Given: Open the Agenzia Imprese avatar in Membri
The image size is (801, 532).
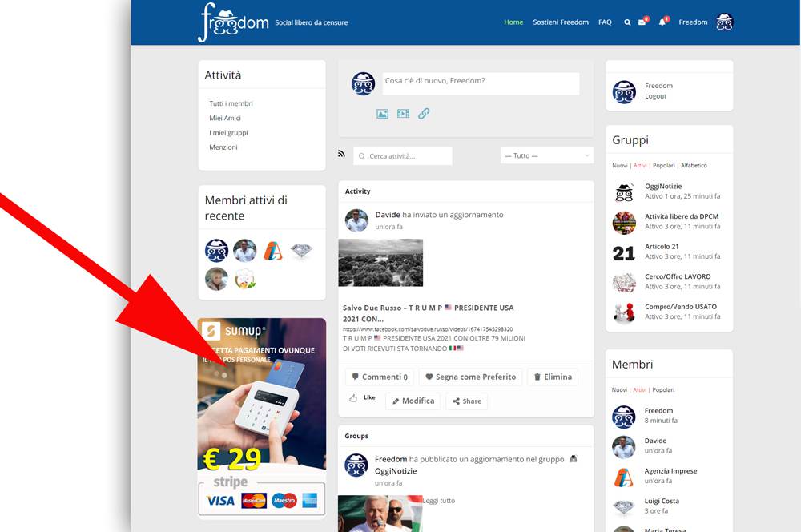Looking at the screenshot, I should [624, 477].
